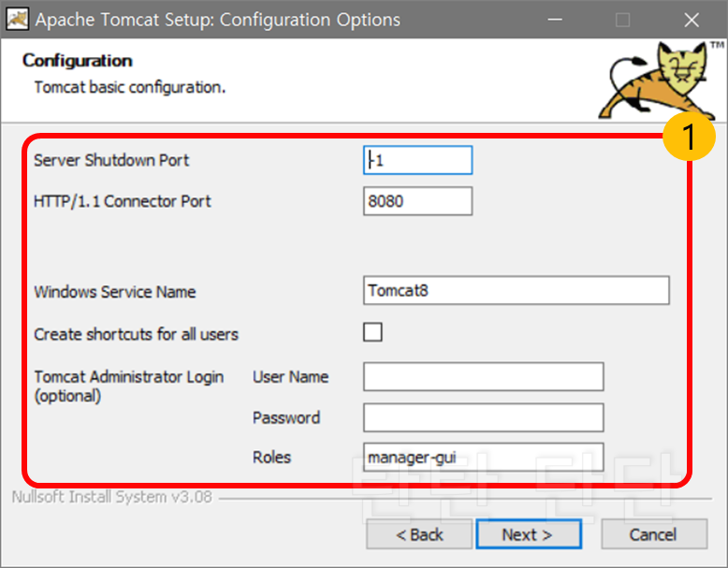Click 'Tomcat basic configuration.' subtitle
Image resolution: width=728 pixels, height=568 pixels.
(130, 87)
